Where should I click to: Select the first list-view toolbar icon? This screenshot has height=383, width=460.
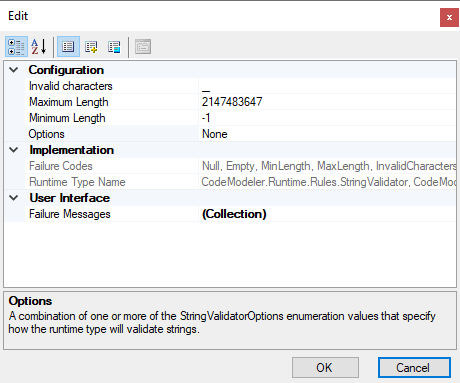coord(68,47)
